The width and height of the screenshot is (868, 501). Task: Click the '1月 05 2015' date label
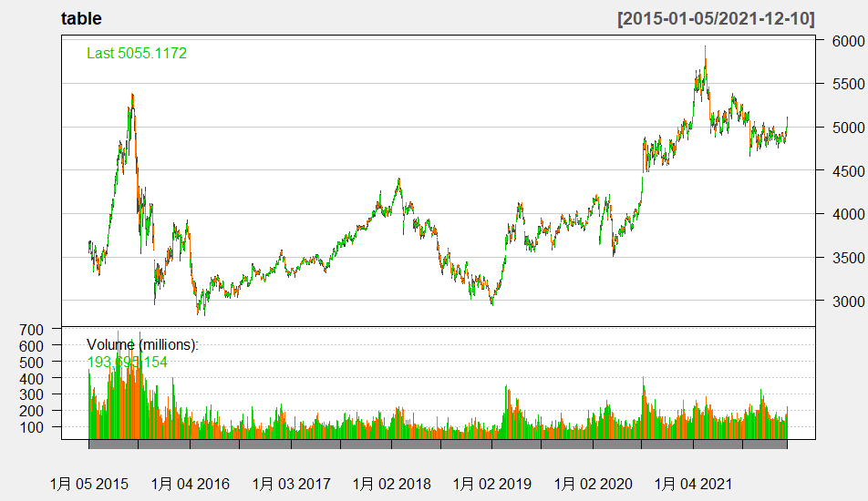[89, 484]
